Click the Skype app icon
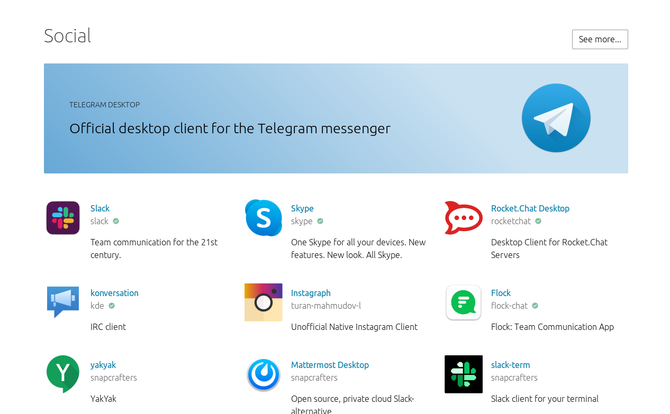Viewport: 670px width, 414px height. click(x=263, y=218)
